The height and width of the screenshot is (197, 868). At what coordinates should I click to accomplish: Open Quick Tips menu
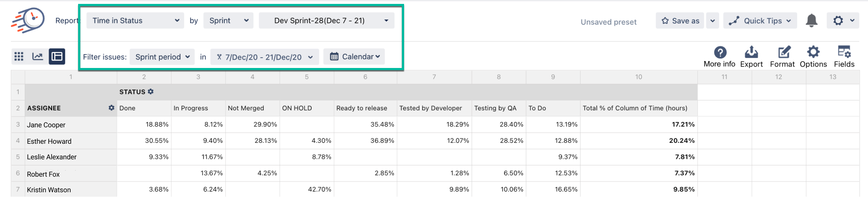[760, 21]
